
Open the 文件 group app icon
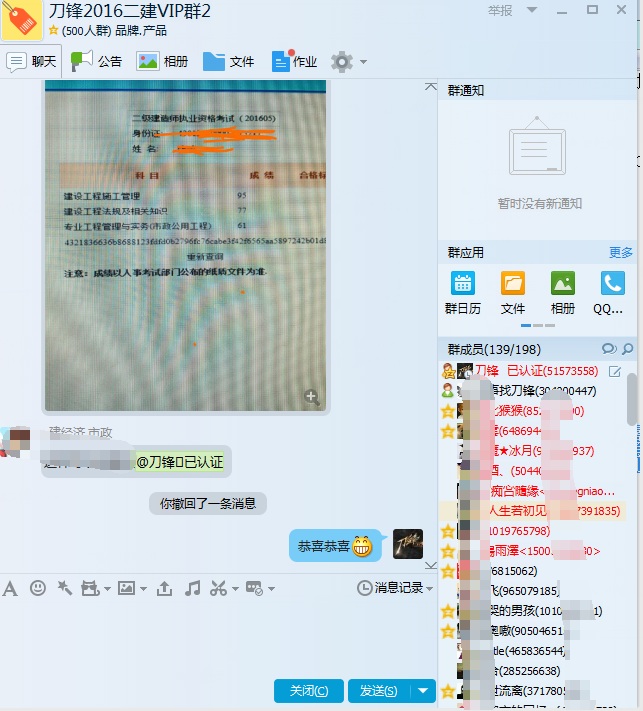513,293
